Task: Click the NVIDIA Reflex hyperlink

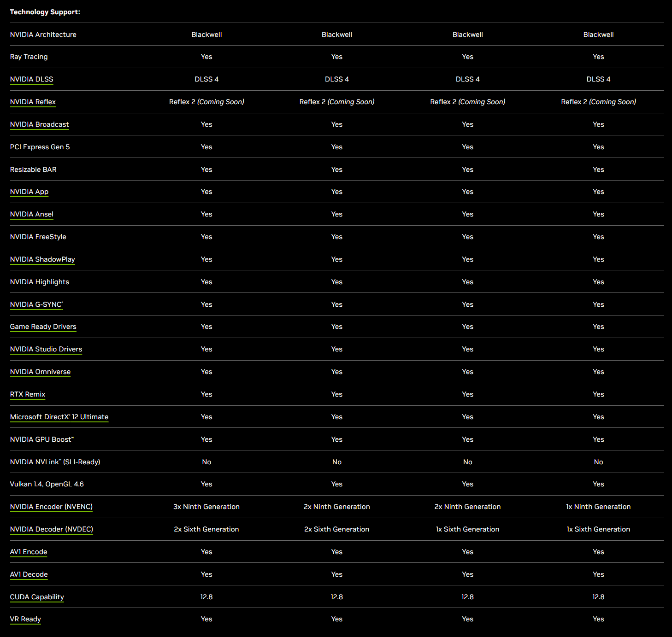Action: tap(33, 102)
